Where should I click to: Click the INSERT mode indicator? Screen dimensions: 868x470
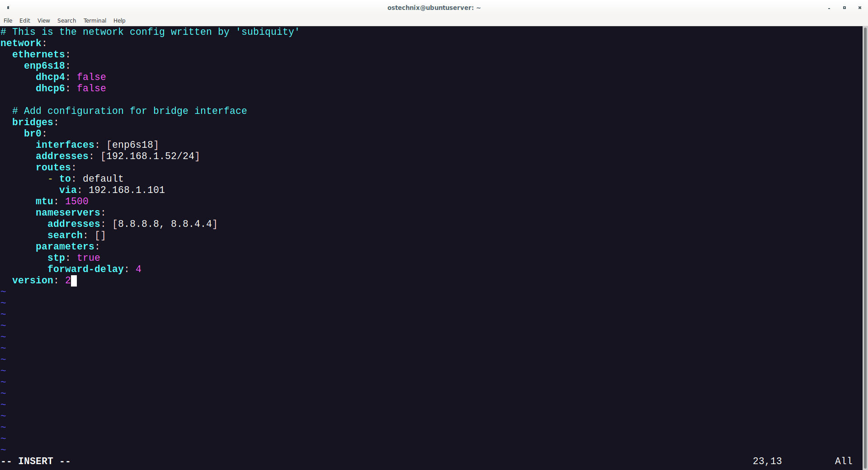pos(36,461)
